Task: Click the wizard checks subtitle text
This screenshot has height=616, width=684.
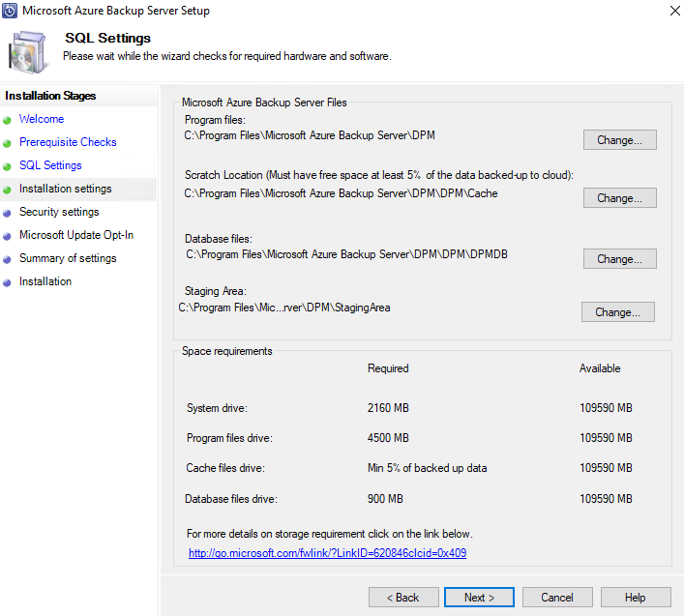Action: coord(227,56)
